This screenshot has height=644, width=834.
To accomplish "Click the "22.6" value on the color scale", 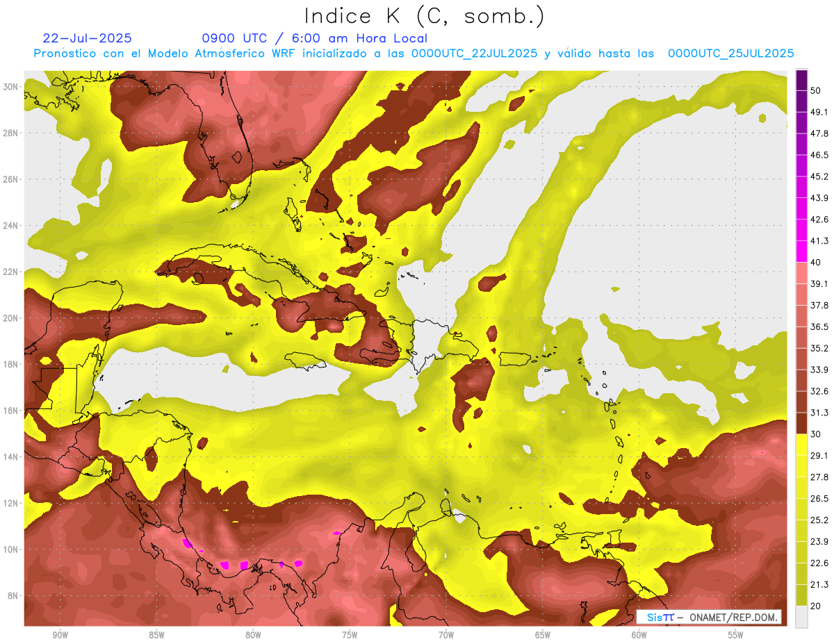I will click(820, 563).
